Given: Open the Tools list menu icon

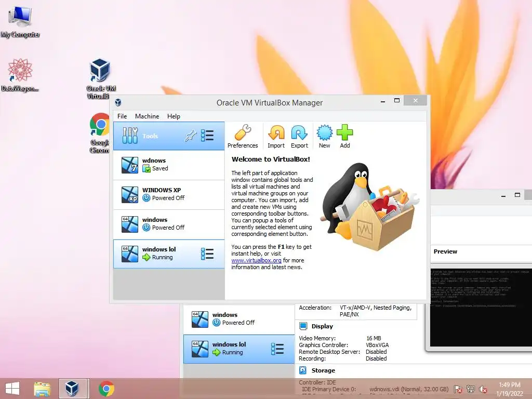Looking at the screenshot, I should pos(207,136).
